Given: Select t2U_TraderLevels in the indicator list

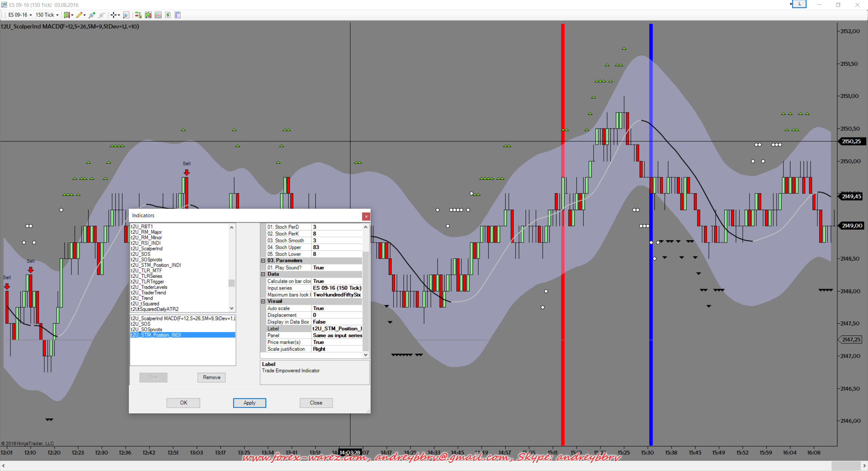Looking at the screenshot, I should point(149,287).
